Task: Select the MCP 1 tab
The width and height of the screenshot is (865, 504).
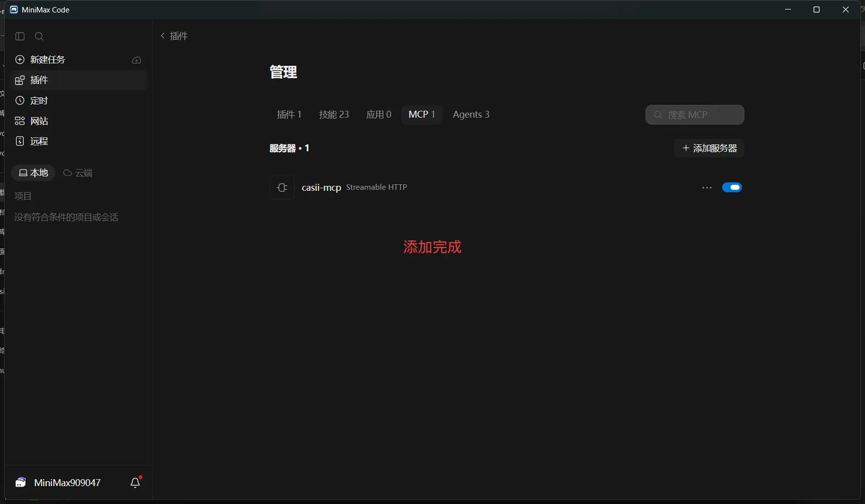Action: pos(422,115)
